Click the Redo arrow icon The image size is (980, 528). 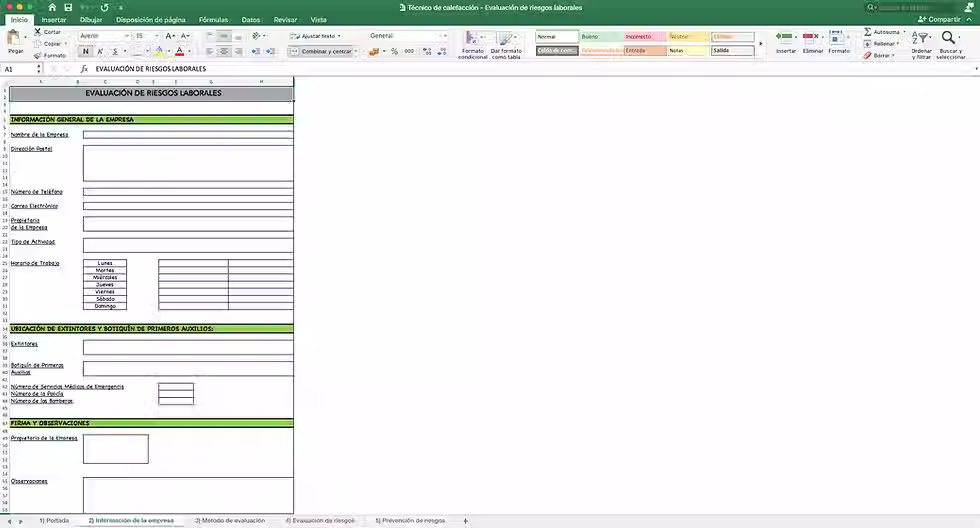(104, 7)
